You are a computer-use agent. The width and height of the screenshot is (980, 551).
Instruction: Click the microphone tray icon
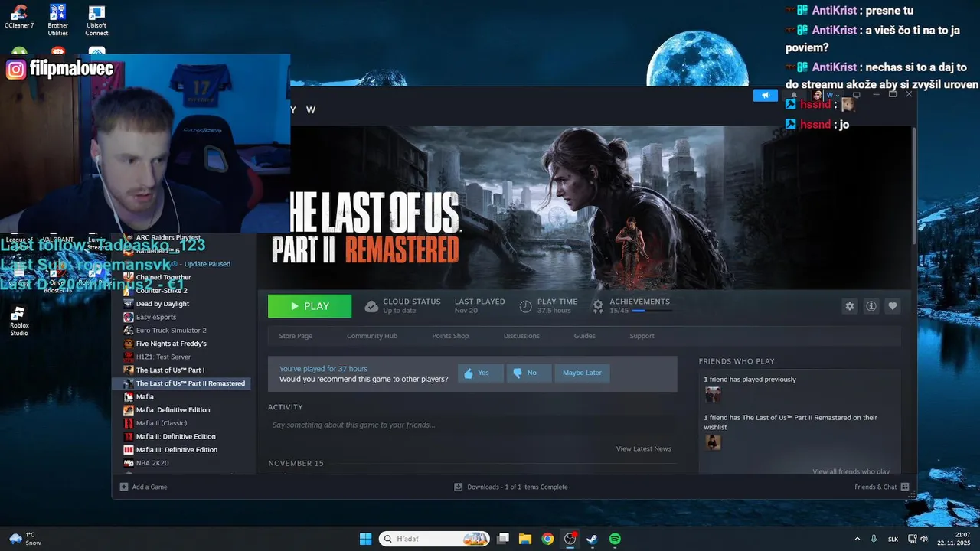click(x=874, y=539)
